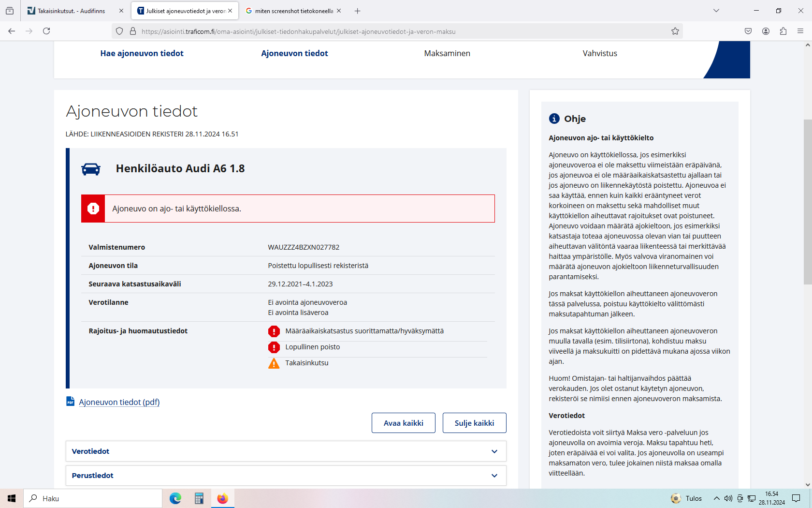Screen dimensions: 812x508
Task: Click the Sulje kaikki button
Action: 474,423
